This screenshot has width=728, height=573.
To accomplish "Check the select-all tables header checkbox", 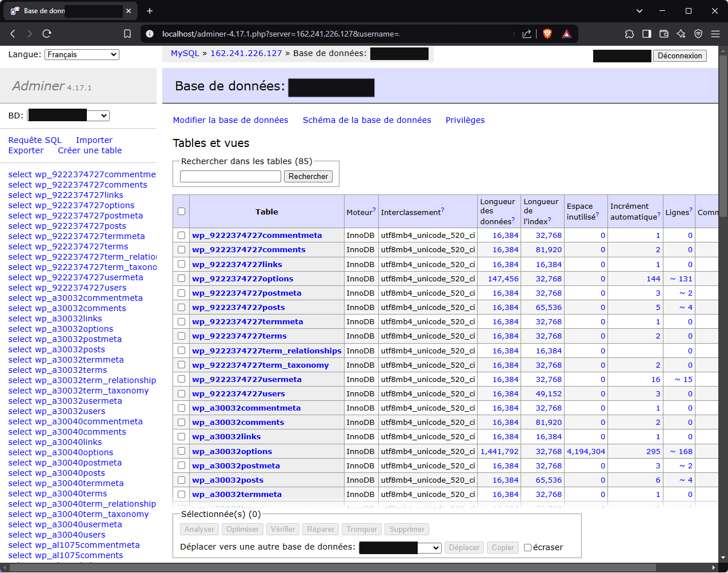I will click(x=181, y=212).
